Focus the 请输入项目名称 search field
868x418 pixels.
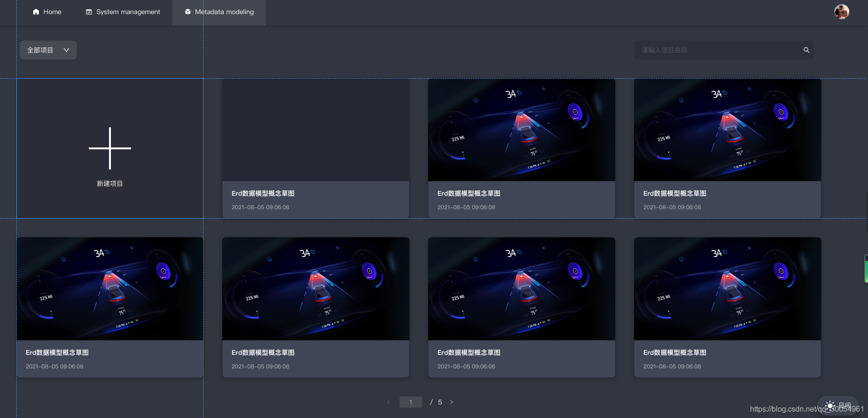click(723, 50)
